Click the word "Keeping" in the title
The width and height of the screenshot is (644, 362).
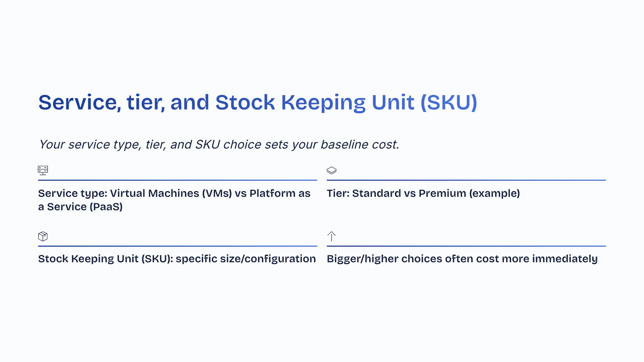coord(323,102)
